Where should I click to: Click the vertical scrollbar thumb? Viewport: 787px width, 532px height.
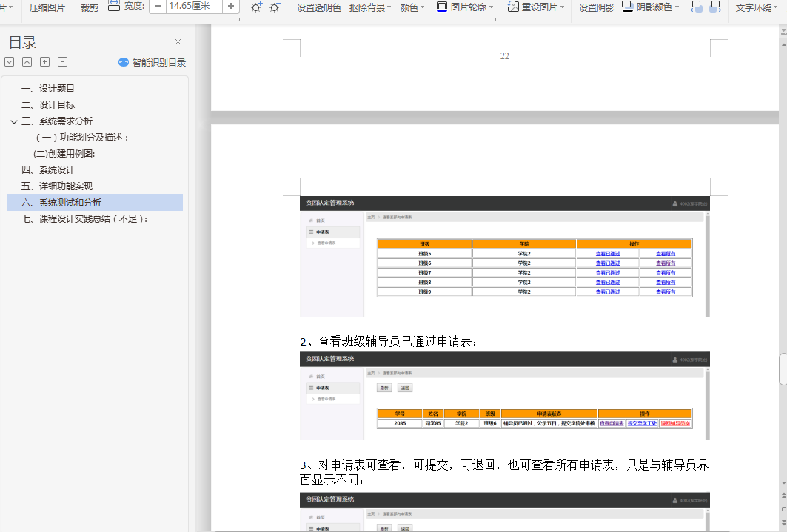pos(783,369)
